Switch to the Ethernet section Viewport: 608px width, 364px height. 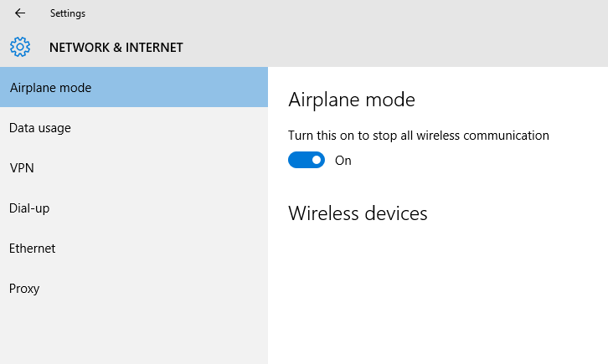[33, 249]
